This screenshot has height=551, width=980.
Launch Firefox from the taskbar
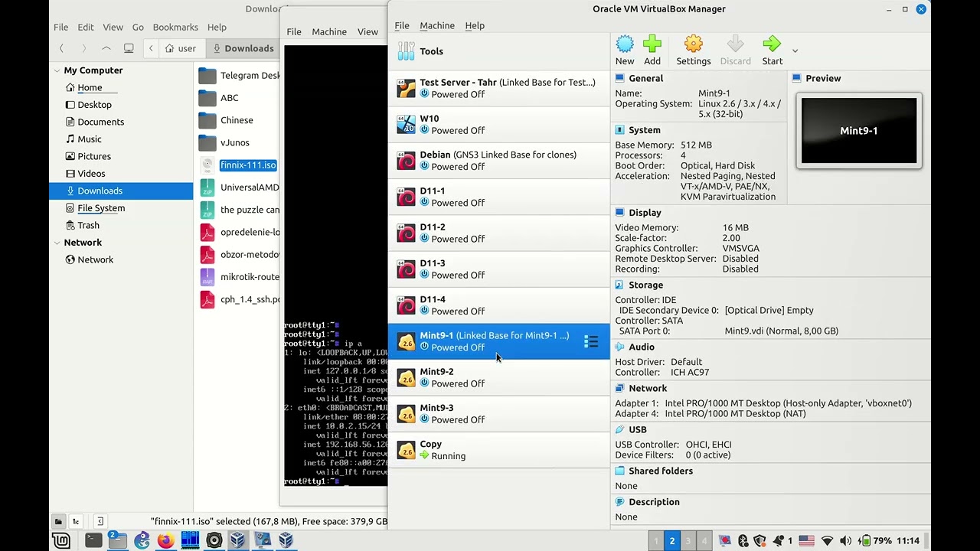165,540
